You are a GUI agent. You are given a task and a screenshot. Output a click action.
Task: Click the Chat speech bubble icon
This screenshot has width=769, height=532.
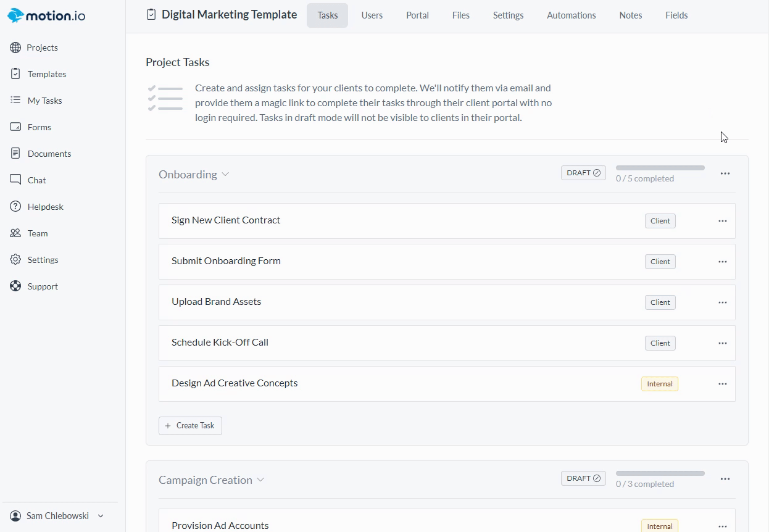(15, 180)
